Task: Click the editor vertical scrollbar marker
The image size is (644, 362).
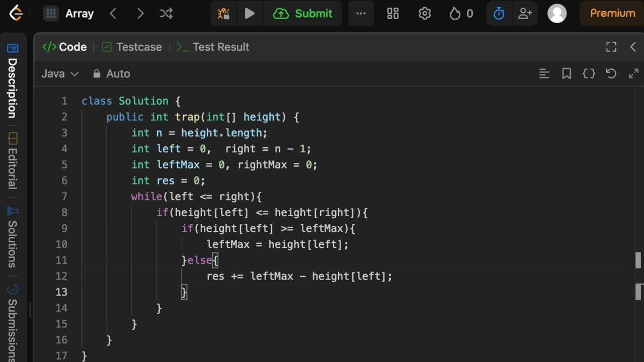Action: coord(638,260)
